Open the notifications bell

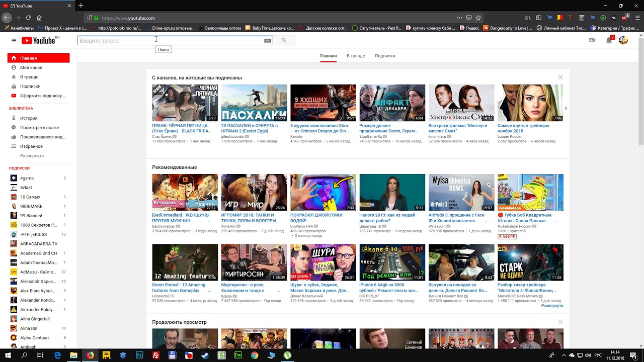pos(609,40)
